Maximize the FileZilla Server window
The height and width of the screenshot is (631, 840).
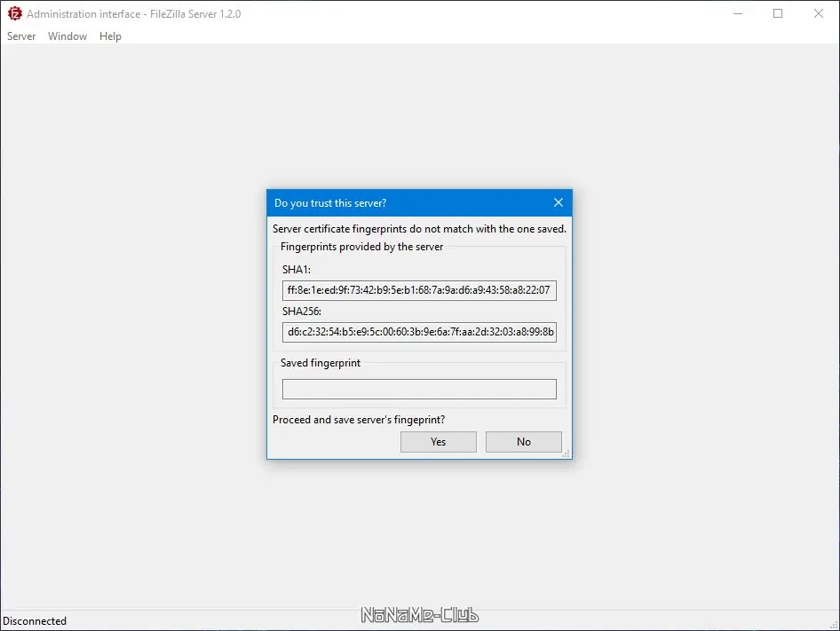click(778, 13)
